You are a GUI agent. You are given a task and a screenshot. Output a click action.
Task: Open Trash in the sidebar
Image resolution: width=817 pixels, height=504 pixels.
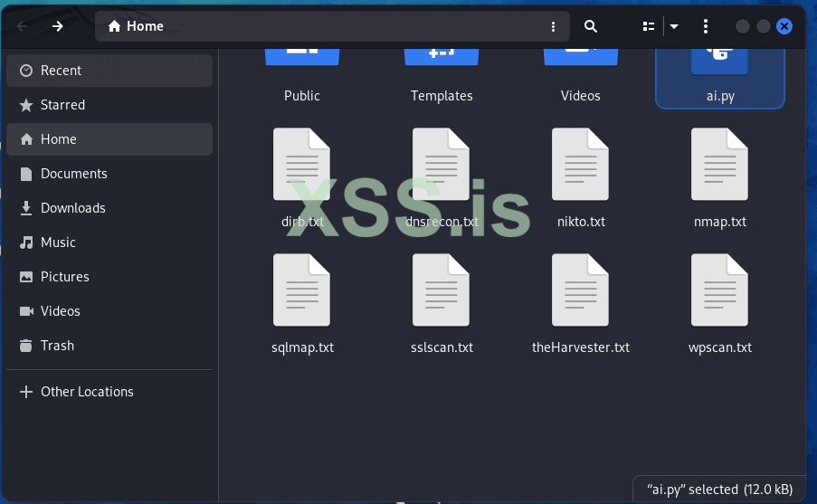coord(109,346)
